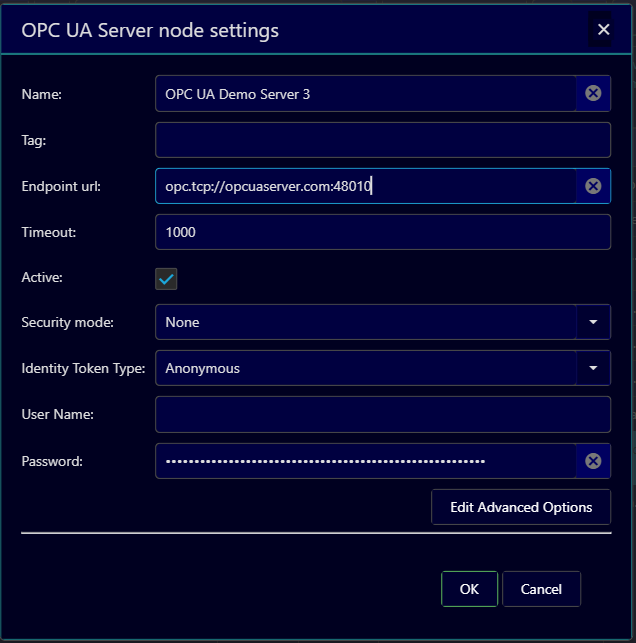Click inside the Endpoint url text field

365,186
